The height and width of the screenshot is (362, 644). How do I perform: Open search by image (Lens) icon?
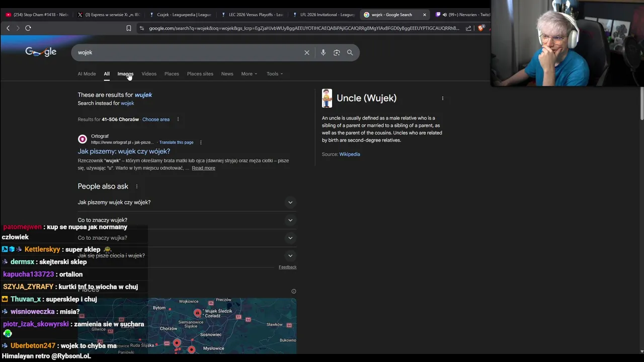click(337, 52)
